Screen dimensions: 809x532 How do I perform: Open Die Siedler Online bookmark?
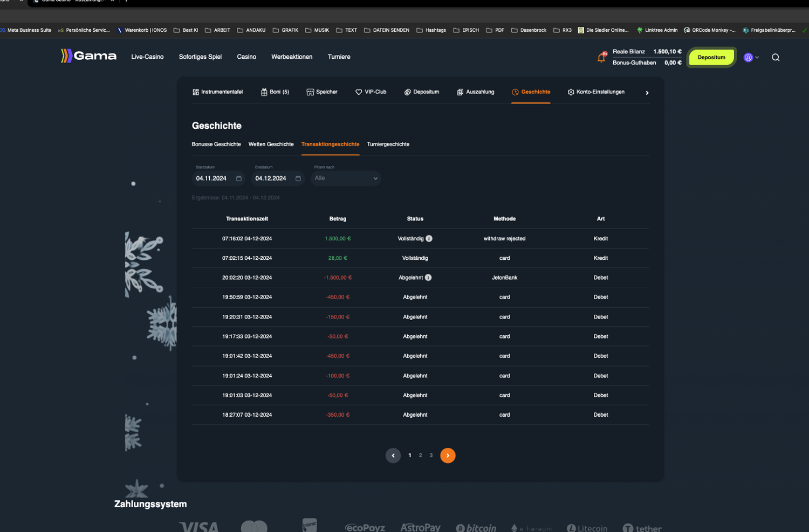pos(603,30)
